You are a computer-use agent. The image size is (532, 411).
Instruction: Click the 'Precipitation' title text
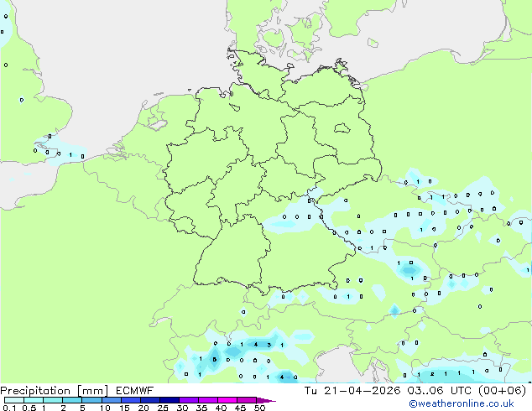point(37,391)
